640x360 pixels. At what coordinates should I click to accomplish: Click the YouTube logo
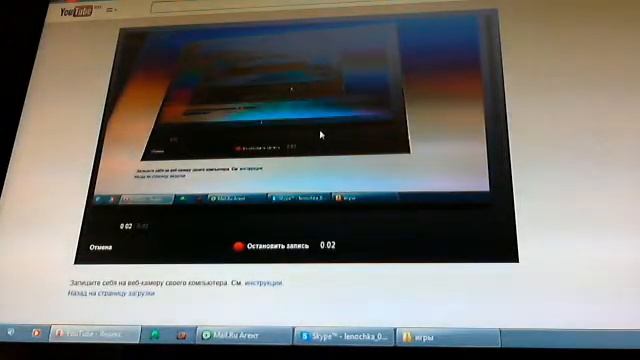pos(76,11)
